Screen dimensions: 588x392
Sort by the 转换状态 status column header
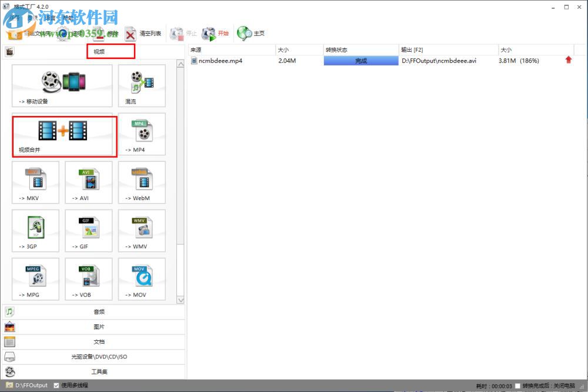tap(361, 49)
